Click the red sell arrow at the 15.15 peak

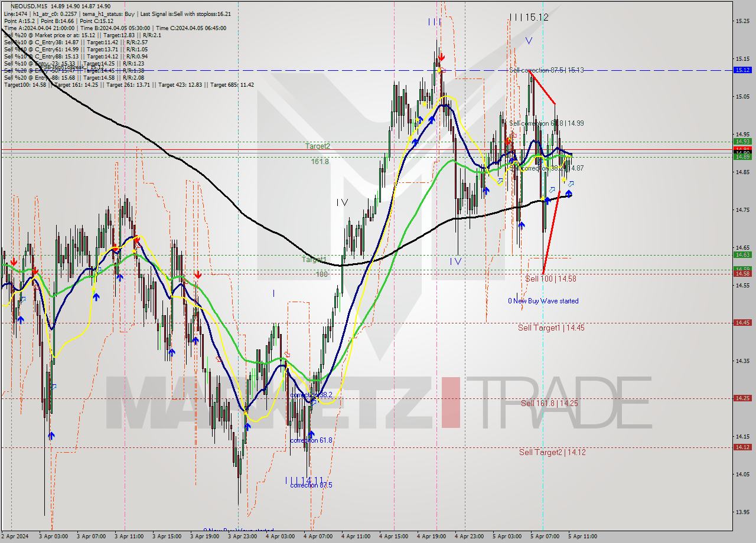(x=441, y=57)
